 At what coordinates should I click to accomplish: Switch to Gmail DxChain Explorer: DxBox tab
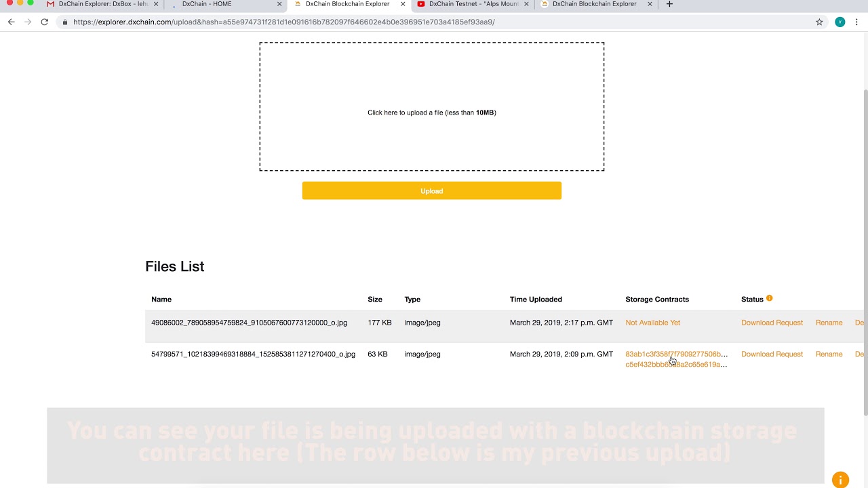tap(102, 4)
